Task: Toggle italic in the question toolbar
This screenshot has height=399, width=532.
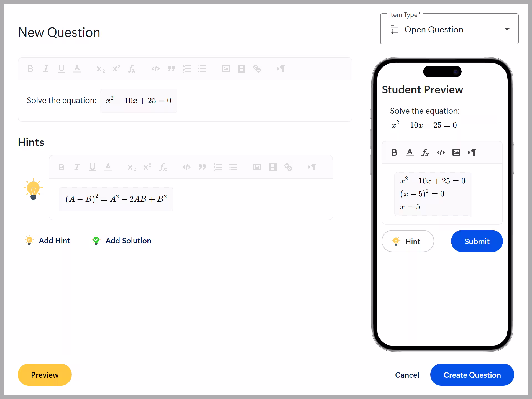Action: 46,69
